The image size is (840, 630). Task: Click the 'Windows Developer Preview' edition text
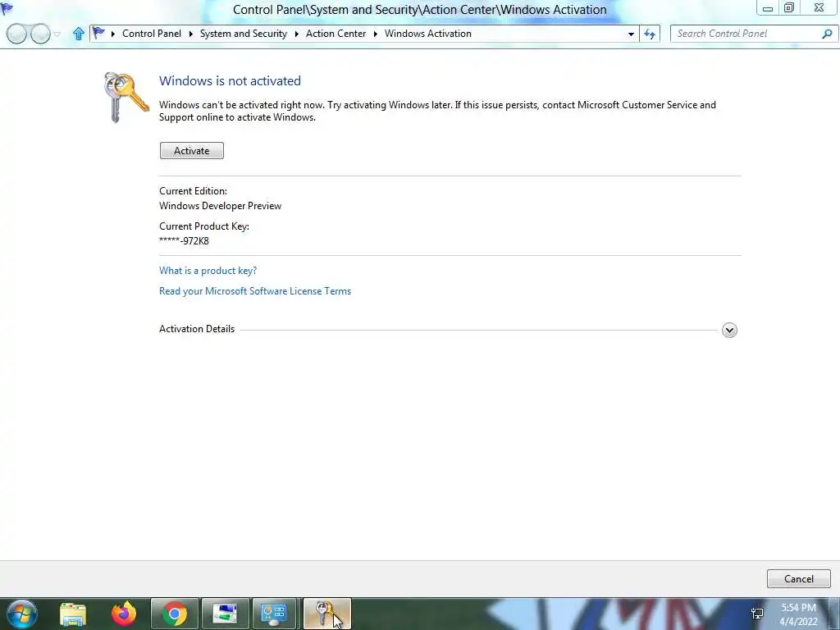pyautogui.click(x=220, y=206)
